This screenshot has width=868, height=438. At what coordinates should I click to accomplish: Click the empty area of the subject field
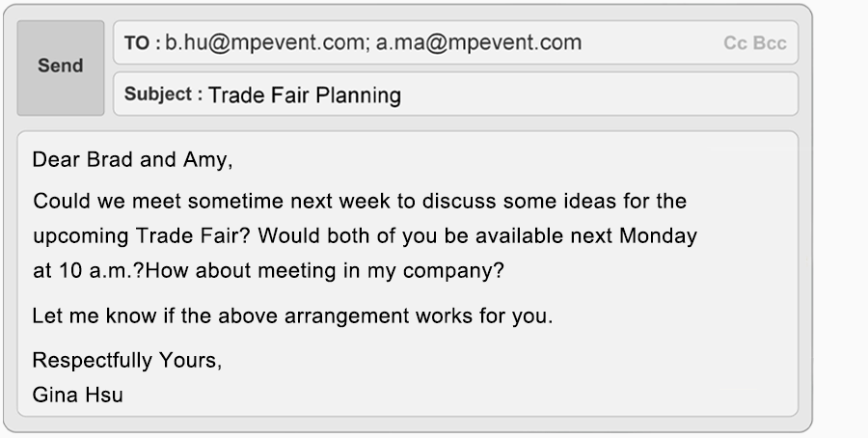[x=598, y=95]
